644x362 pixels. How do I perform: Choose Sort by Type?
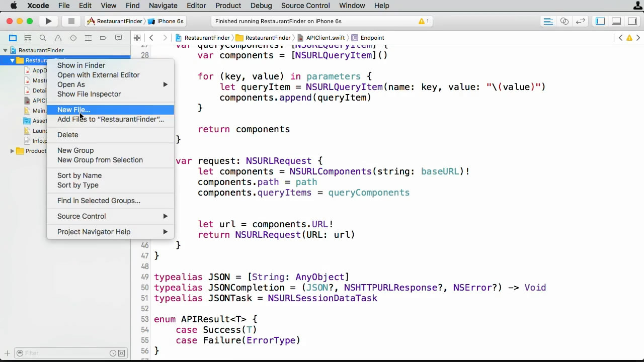(110, 185)
